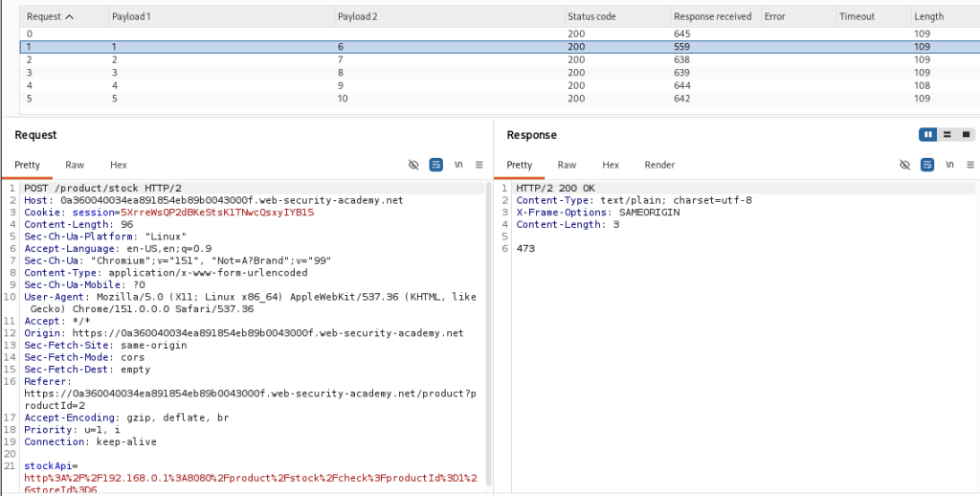Viewport: 980px width, 496px height.
Task: Toggle hide non-printable characters in Request pane
Action: tap(413, 165)
